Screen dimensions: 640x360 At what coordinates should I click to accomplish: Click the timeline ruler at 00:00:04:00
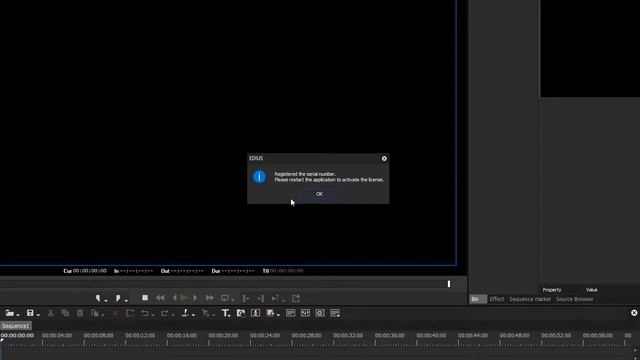57,336
